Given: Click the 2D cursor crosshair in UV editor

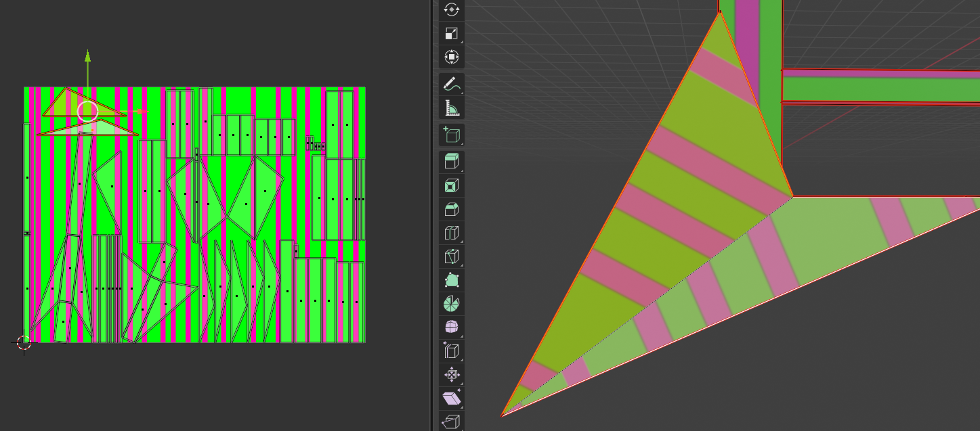Looking at the screenshot, I should 24,343.
